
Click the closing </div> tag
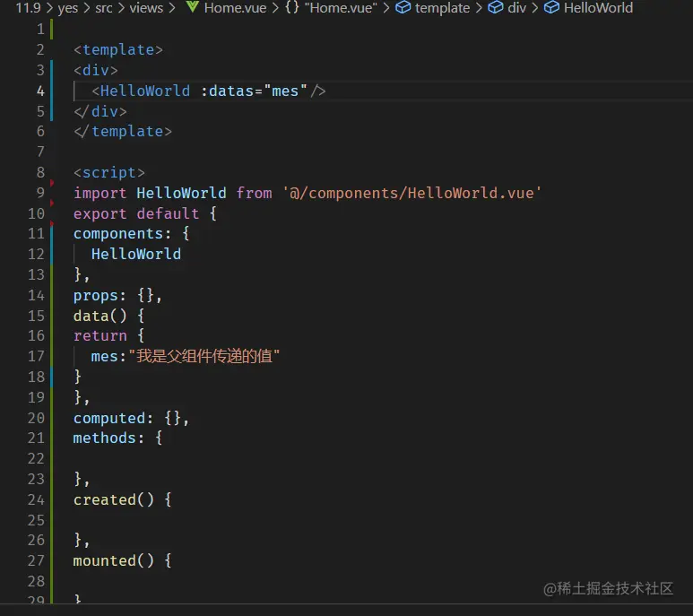(100, 111)
